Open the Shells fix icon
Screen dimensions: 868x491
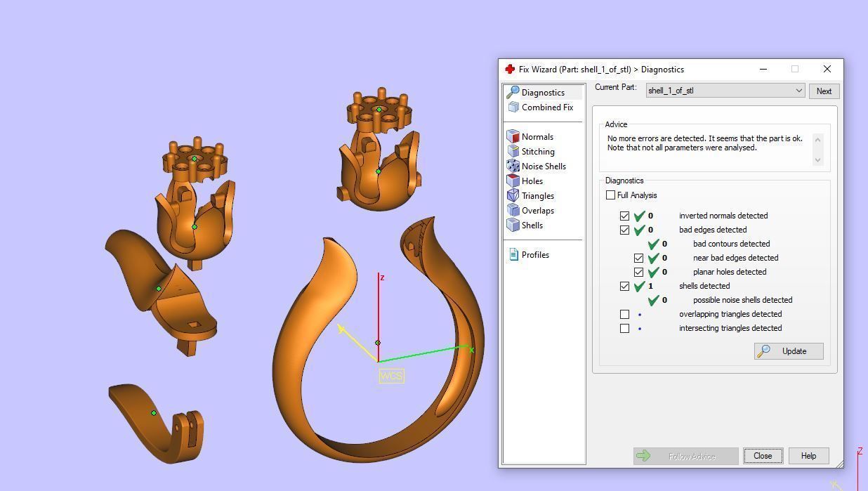[513, 225]
